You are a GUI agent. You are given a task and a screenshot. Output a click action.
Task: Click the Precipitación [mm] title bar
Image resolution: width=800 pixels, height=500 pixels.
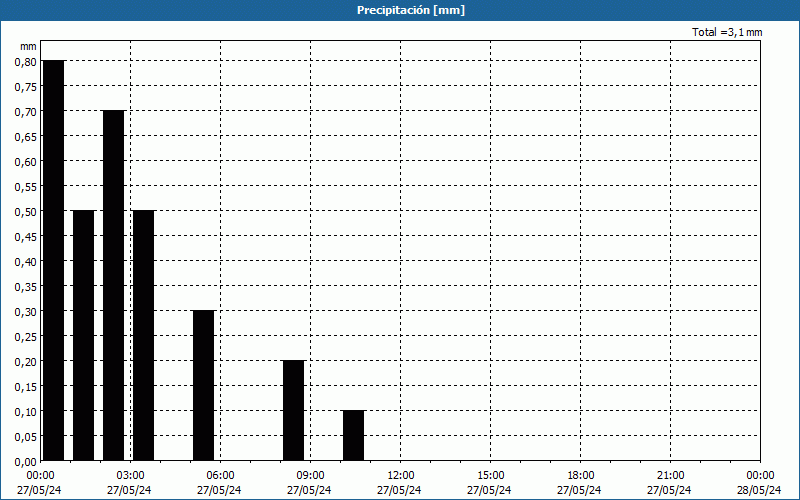click(400, 10)
